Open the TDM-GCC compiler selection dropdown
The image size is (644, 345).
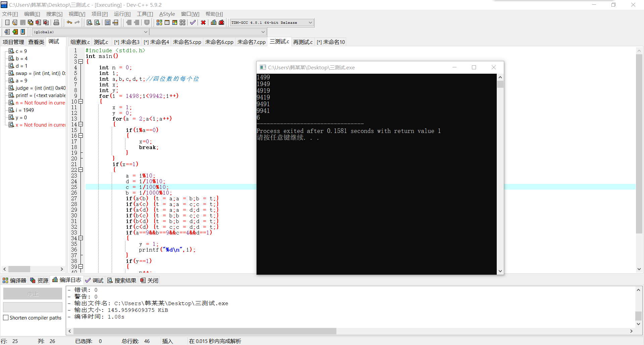point(272,22)
